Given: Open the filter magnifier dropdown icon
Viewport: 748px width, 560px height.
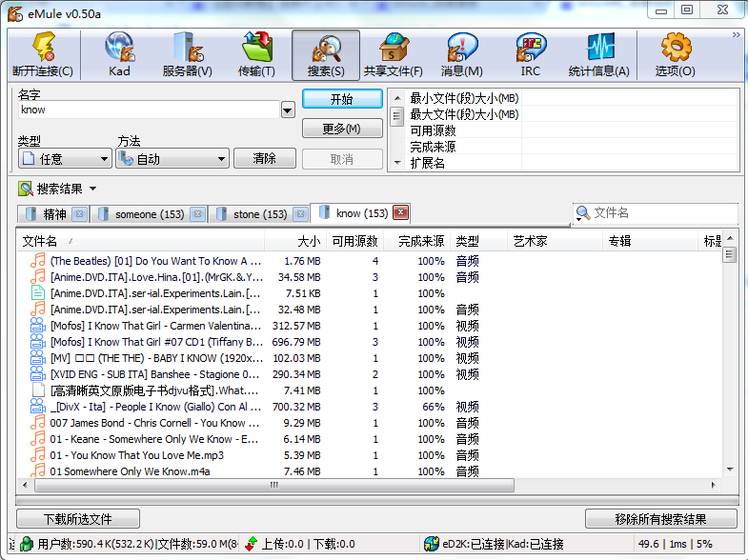Looking at the screenshot, I should click(x=582, y=213).
